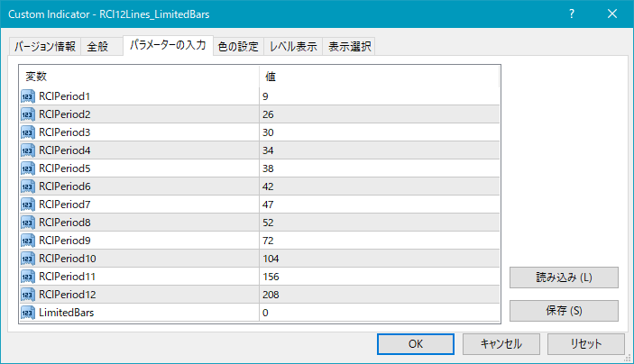The height and width of the screenshot is (364, 634).
Task: Click the icon beside RCIPeriod12
Action: click(28, 295)
